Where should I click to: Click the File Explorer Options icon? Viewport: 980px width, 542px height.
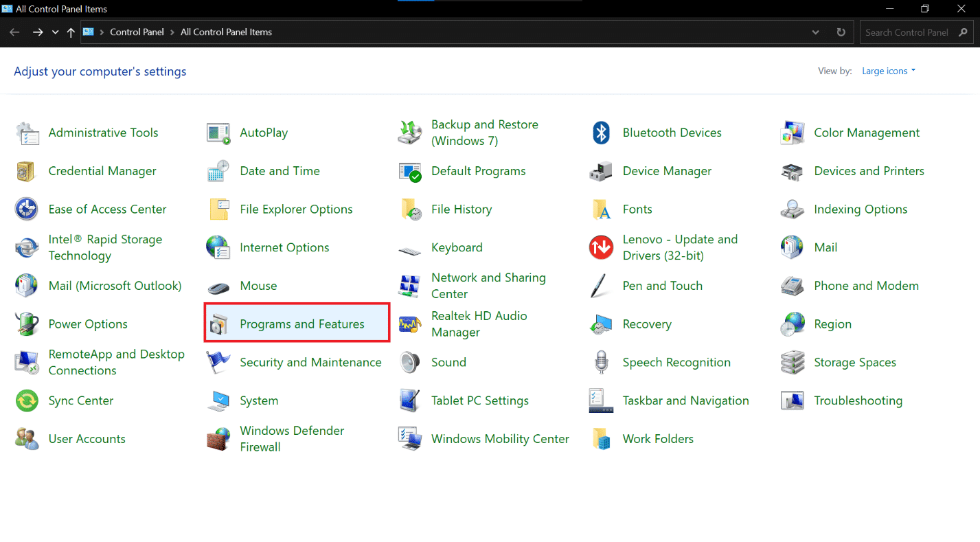[218, 210]
